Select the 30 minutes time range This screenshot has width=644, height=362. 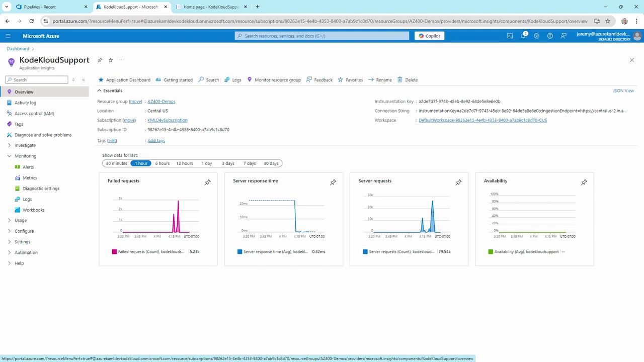(x=116, y=163)
